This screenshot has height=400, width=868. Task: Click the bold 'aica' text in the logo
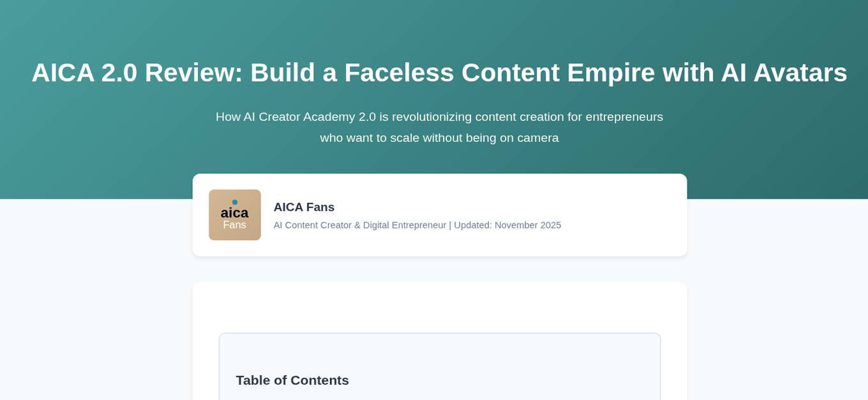coord(234,213)
